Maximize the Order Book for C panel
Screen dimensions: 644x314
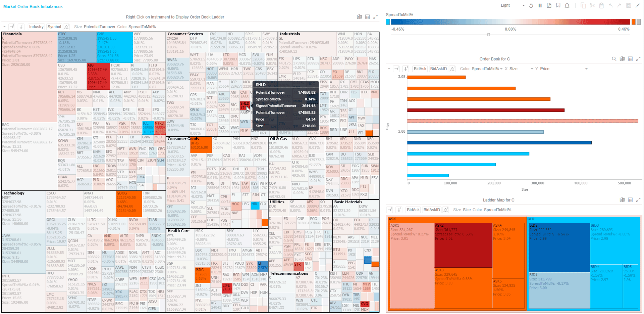click(x=638, y=59)
